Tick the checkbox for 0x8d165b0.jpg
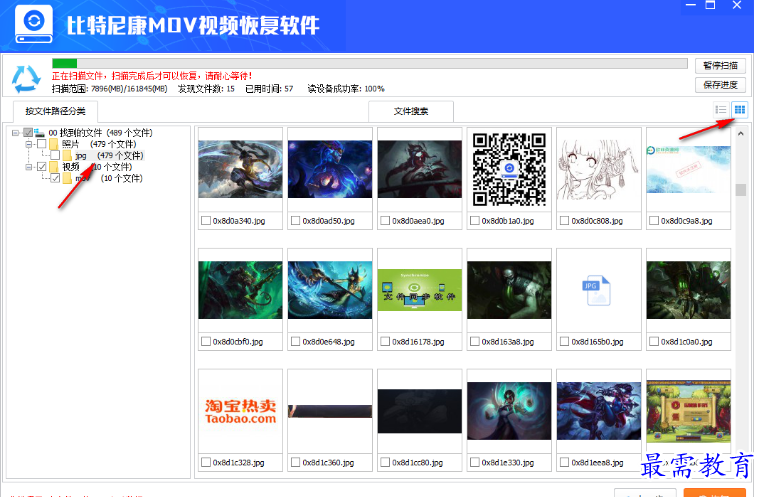The image size is (762, 497). click(564, 342)
